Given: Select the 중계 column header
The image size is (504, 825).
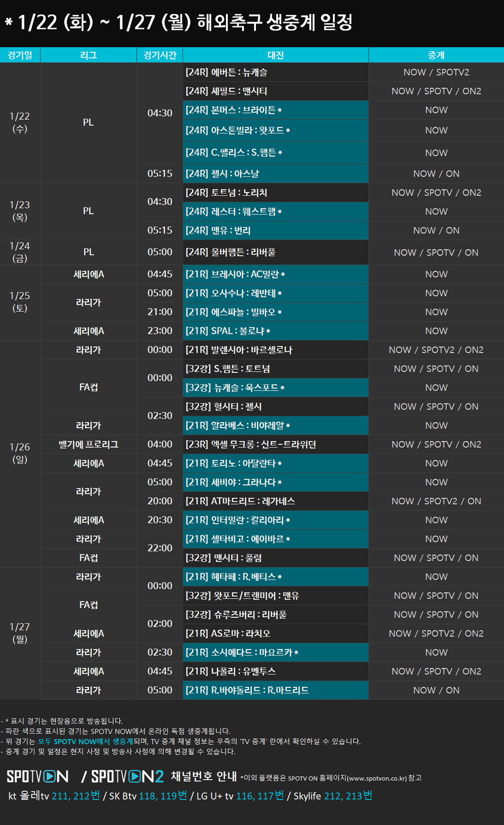Looking at the screenshot, I should pyautogui.click(x=436, y=55).
